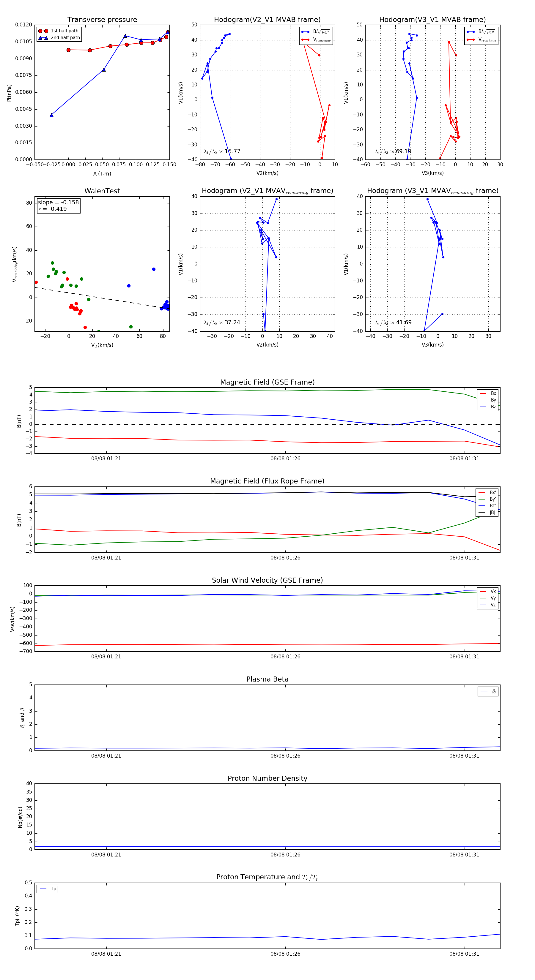Click the 'VA(km/s)' x-axis label in WalenTest
The height and width of the screenshot is (980, 535).
pyautogui.click(x=102, y=345)
